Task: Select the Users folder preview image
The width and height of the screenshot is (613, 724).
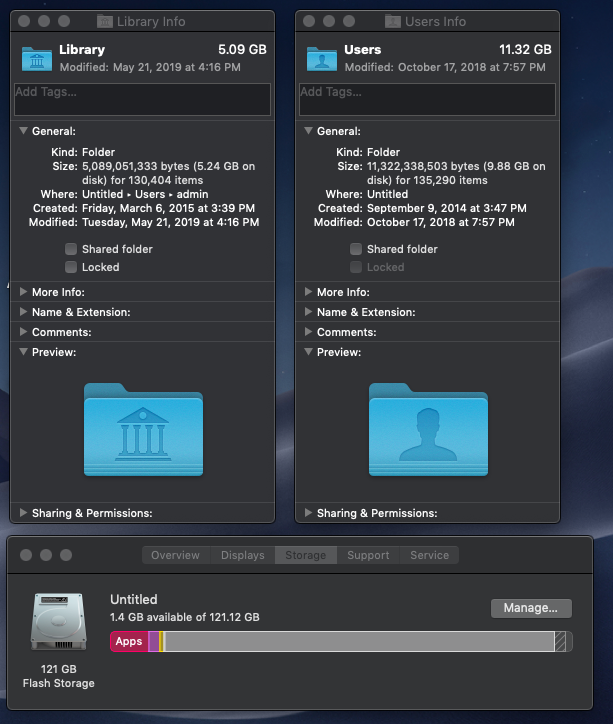Action: pos(428,429)
